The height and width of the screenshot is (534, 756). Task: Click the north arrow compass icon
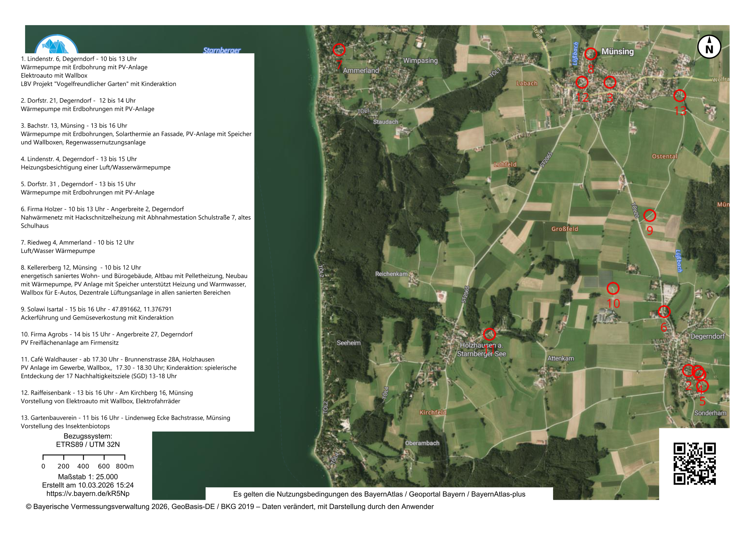709,47
